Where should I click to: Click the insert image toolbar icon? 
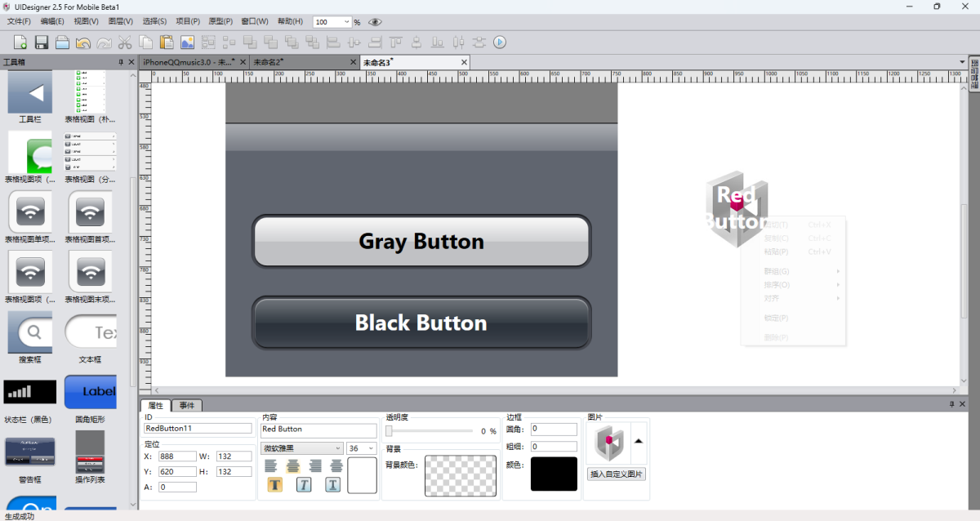187,42
